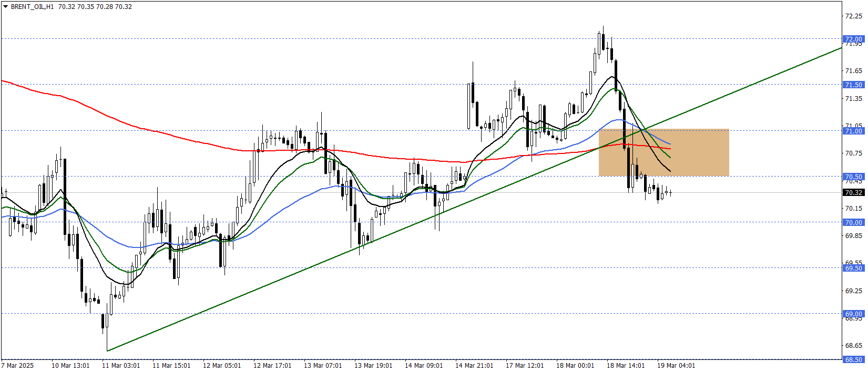The image size is (868, 372).
Task: Click the 18 Mar 00:01 time label
Action: pyautogui.click(x=575, y=366)
